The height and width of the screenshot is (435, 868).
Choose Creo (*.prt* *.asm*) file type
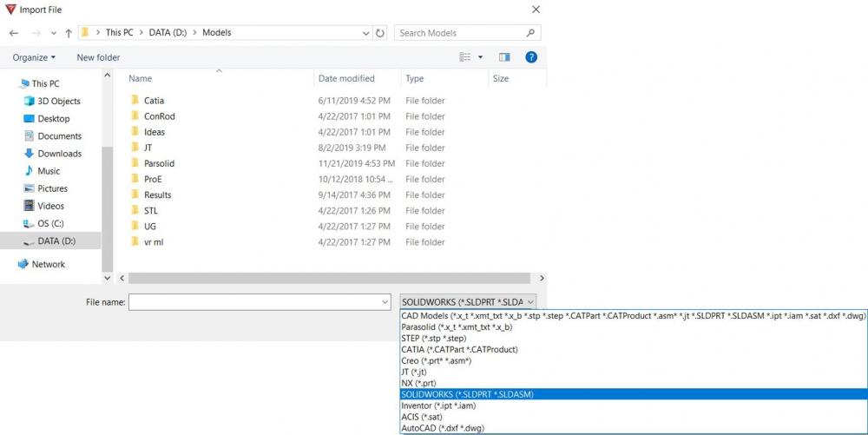click(634, 361)
